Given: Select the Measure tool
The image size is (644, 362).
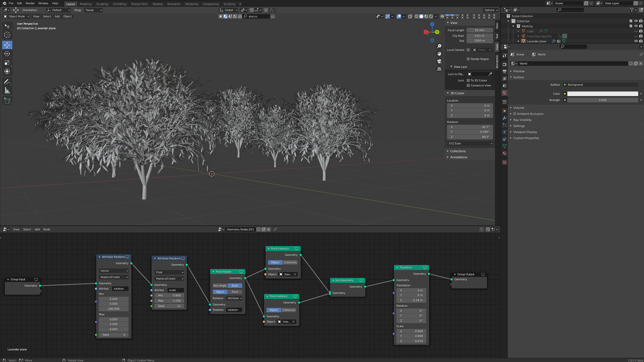Looking at the screenshot, I should point(7,90).
